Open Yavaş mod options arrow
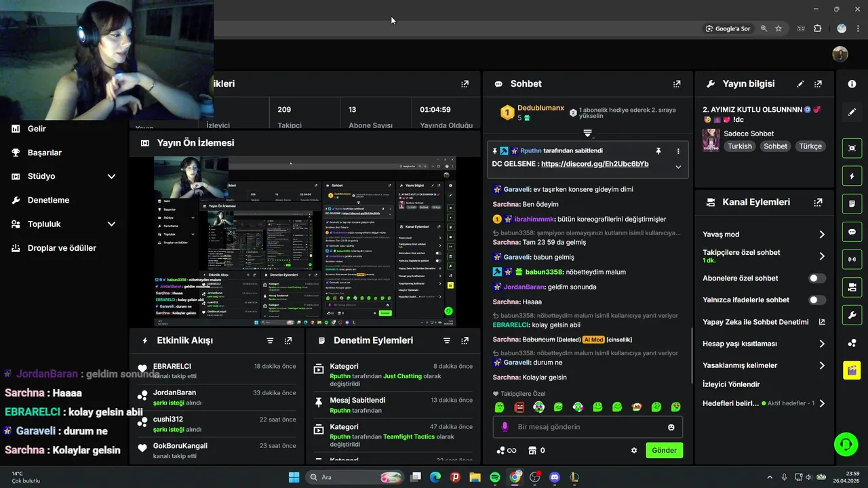 [822, 235]
